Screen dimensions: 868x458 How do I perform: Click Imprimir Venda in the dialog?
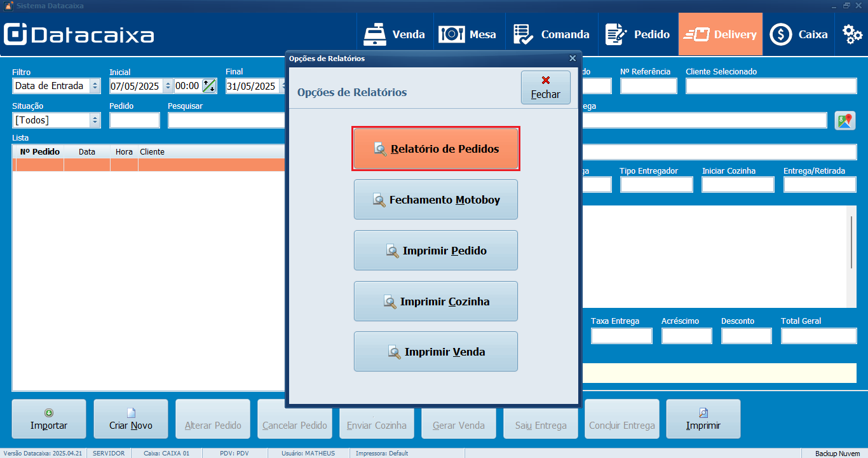pyautogui.click(x=436, y=352)
